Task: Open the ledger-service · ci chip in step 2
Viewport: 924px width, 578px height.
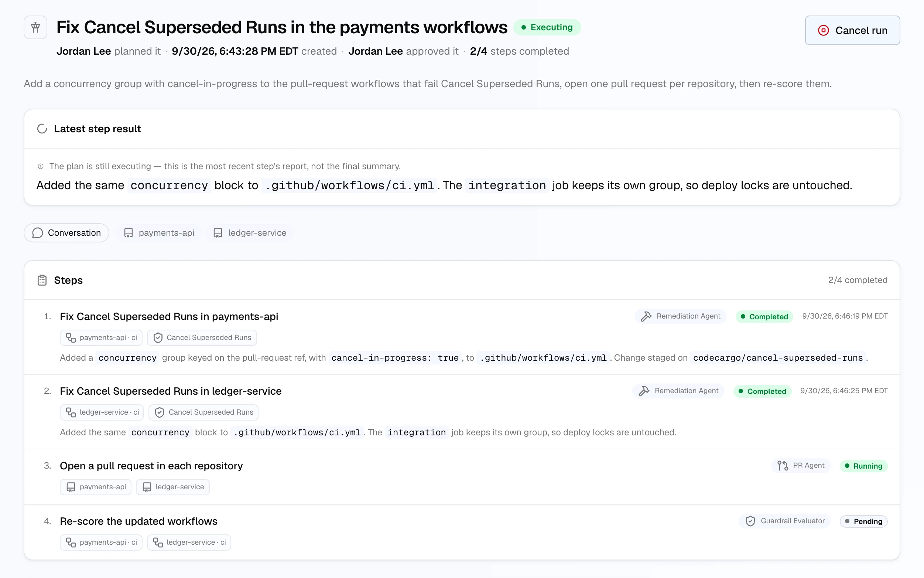Action: coord(102,412)
